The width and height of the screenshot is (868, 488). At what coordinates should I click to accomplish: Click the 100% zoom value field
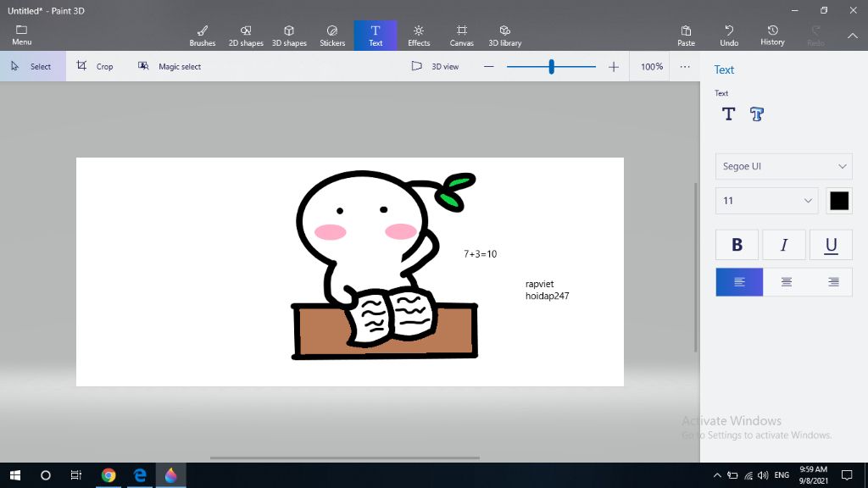[x=652, y=66]
